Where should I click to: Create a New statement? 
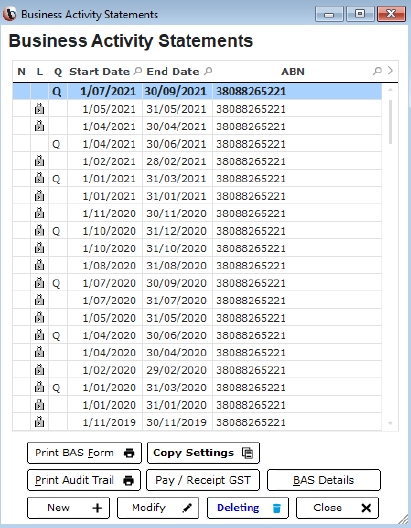click(68, 508)
